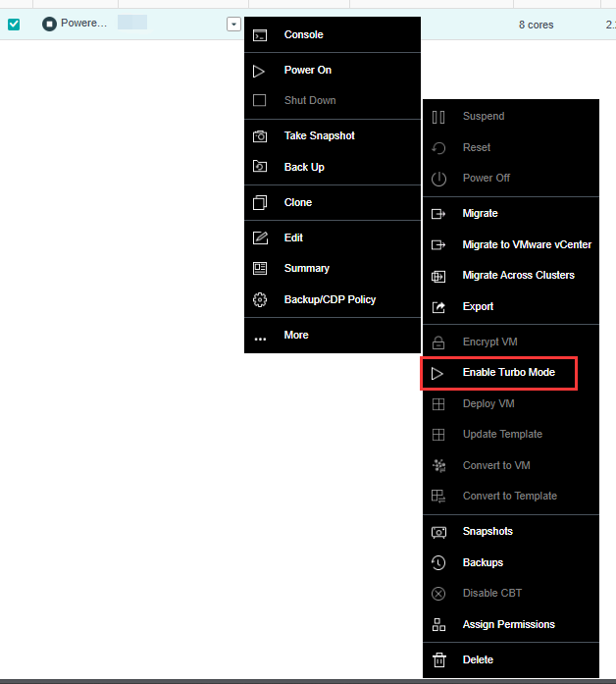
Task: Uncheck the selected VM row checkbox
Action: click(x=14, y=25)
